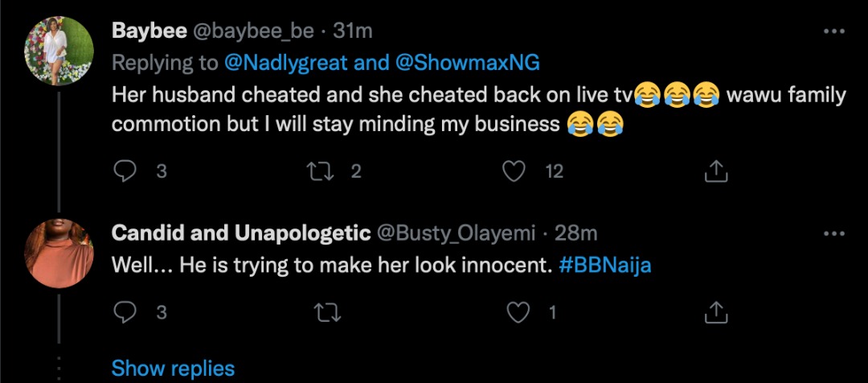Reply to Candid and Unapologetic's tweet
This screenshot has width=868, height=383.
coord(125,311)
